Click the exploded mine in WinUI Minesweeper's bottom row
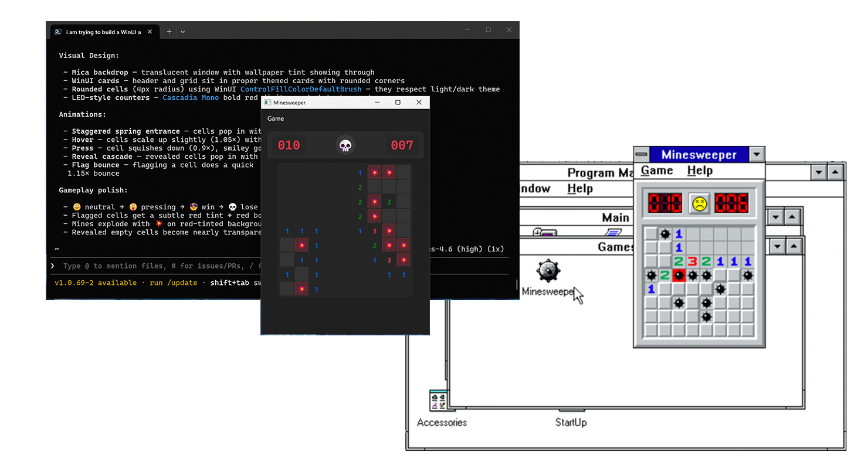Viewport: 868px width, 469px height. [301, 289]
